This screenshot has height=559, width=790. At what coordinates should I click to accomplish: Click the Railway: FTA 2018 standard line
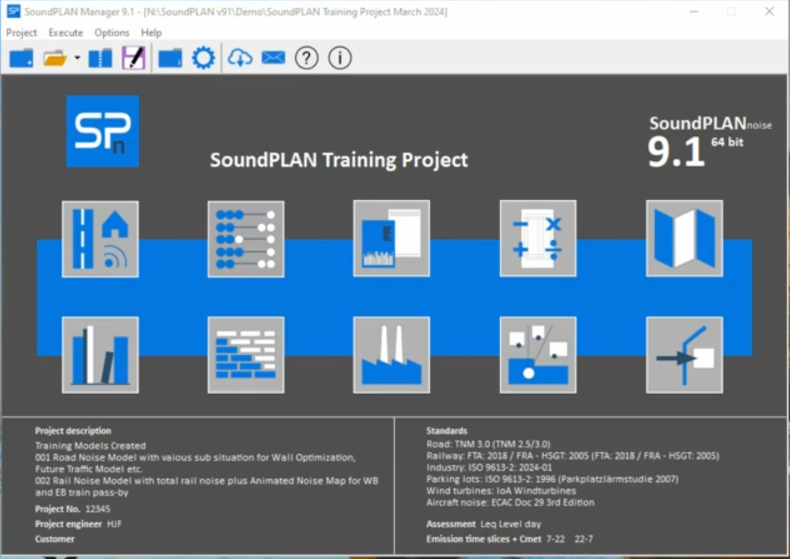[x=573, y=456]
